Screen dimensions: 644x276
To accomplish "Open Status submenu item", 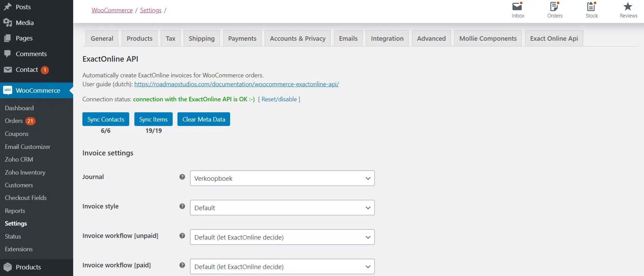I will [13, 237].
